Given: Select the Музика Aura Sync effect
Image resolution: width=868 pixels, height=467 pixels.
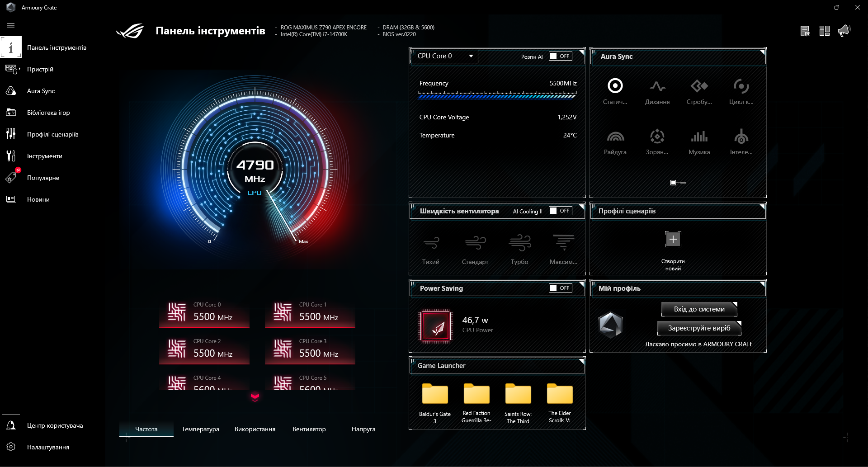Looking at the screenshot, I should [699, 140].
